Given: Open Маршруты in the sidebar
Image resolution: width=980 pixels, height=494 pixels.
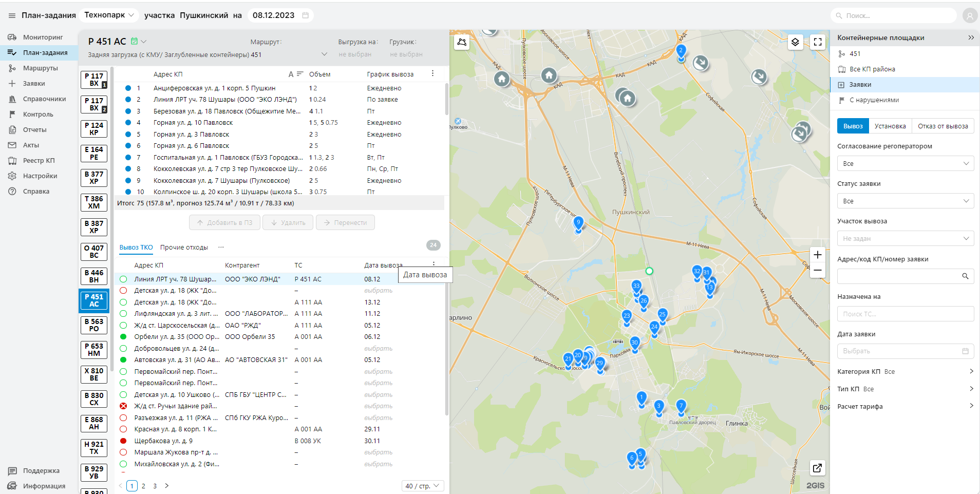Looking at the screenshot, I should [x=40, y=68].
